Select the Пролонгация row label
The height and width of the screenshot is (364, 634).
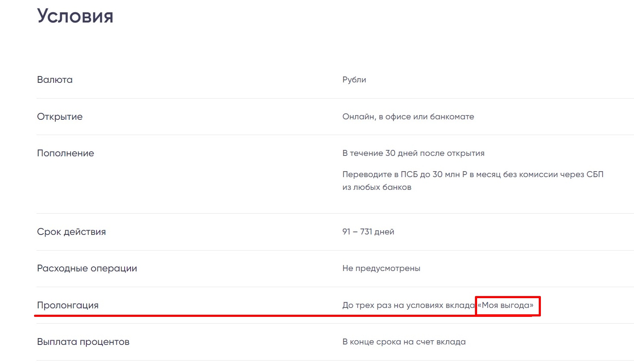tap(68, 305)
